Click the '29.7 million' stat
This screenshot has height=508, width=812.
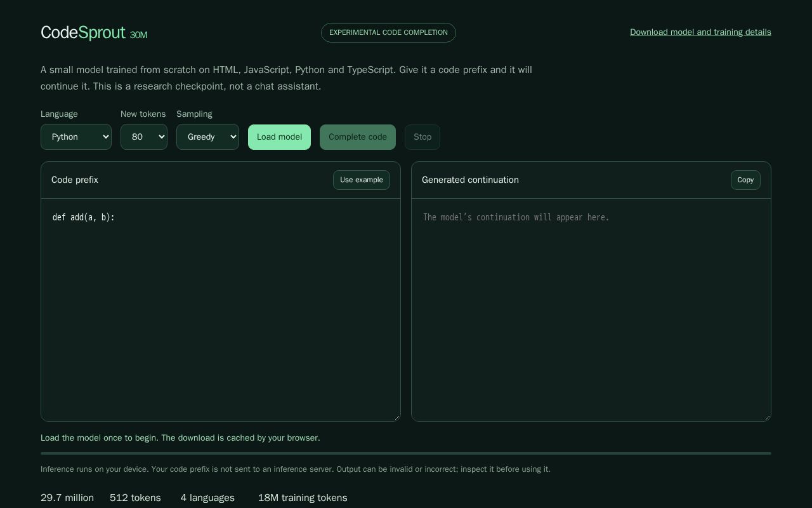(x=67, y=498)
